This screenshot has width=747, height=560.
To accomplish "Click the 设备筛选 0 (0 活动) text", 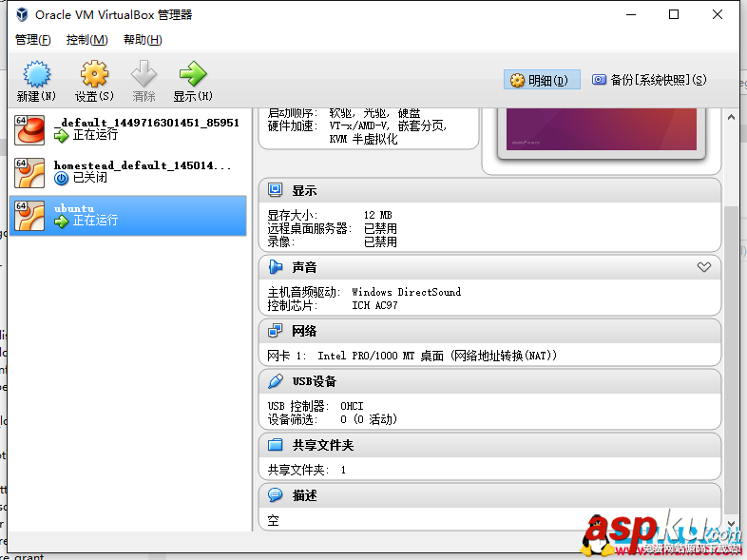I will pos(332,419).
